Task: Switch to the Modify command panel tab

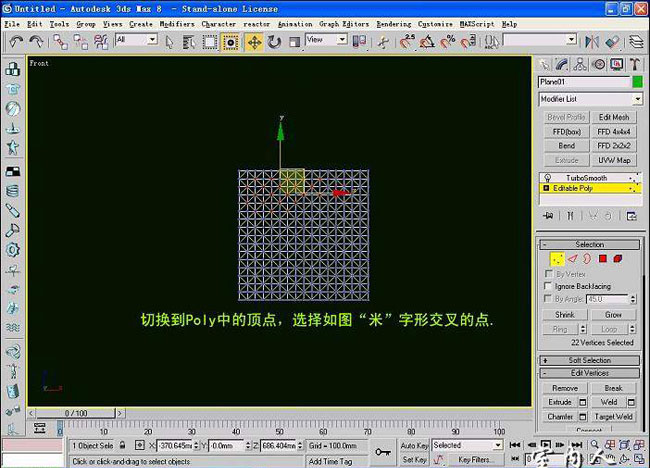Action: [x=562, y=64]
